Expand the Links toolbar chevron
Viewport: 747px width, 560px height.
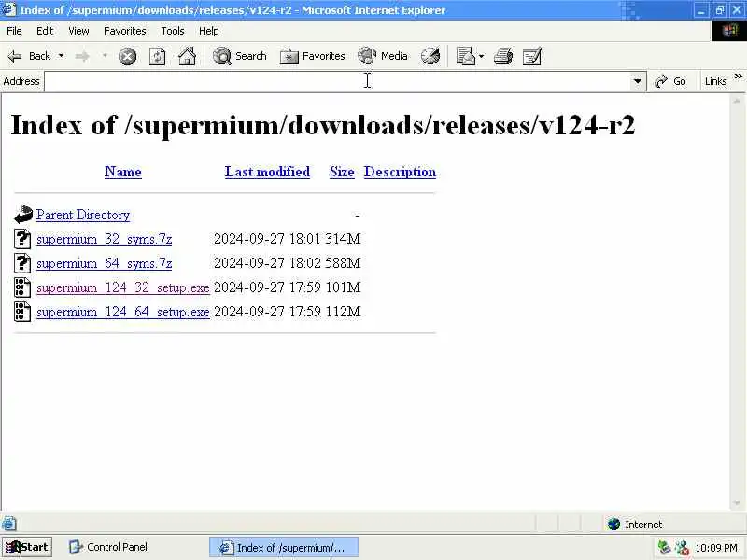pyautogui.click(x=738, y=77)
